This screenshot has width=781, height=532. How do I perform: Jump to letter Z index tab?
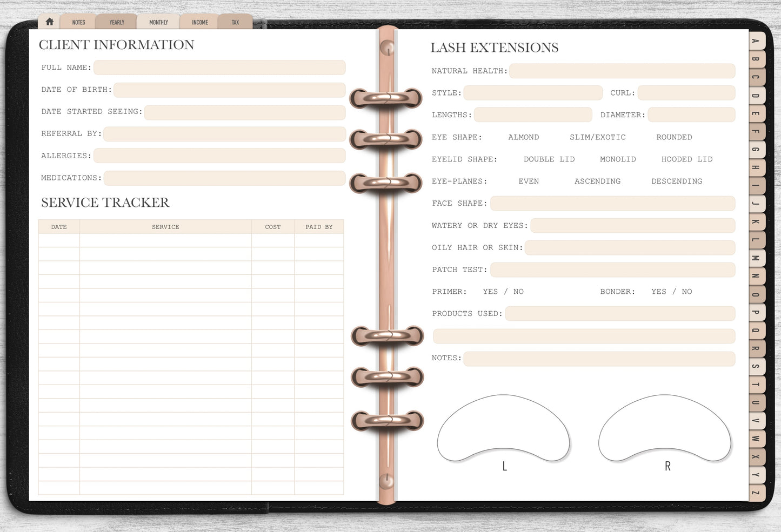pos(756,493)
